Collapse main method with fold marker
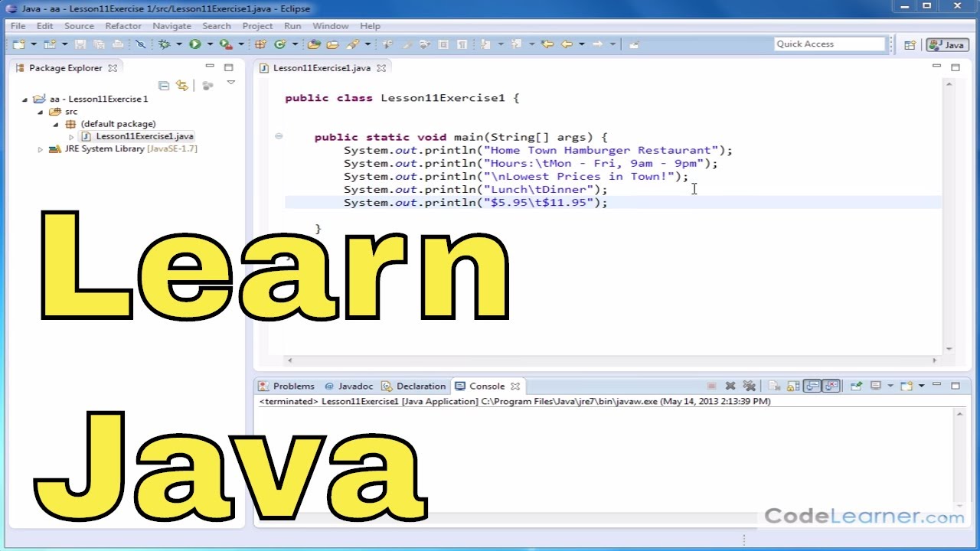The height and width of the screenshot is (551, 980). click(x=279, y=136)
